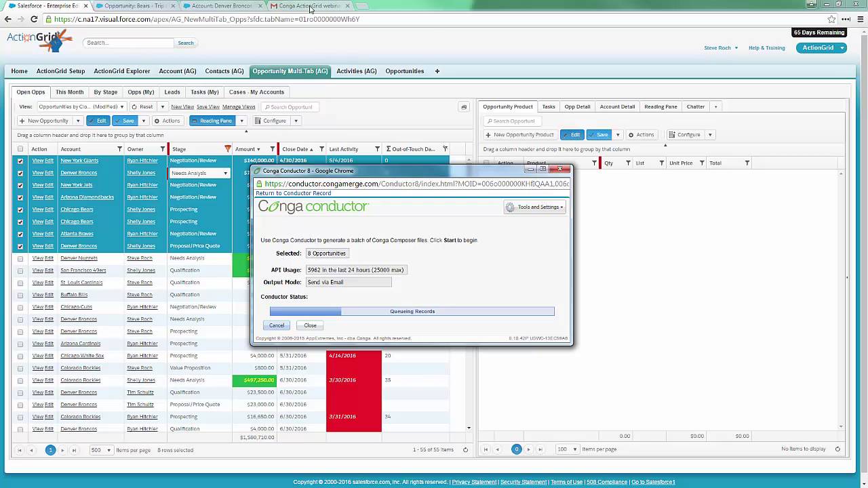Screen dimensions: 868x488
Task: Filter the Account column in left grid
Action: [120, 149]
